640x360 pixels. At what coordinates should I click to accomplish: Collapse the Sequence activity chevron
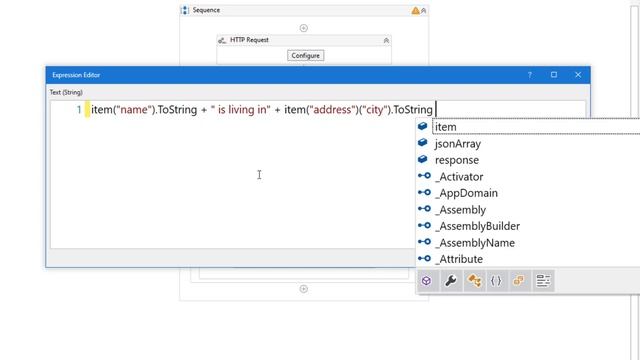pyautogui.click(x=424, y=11)
